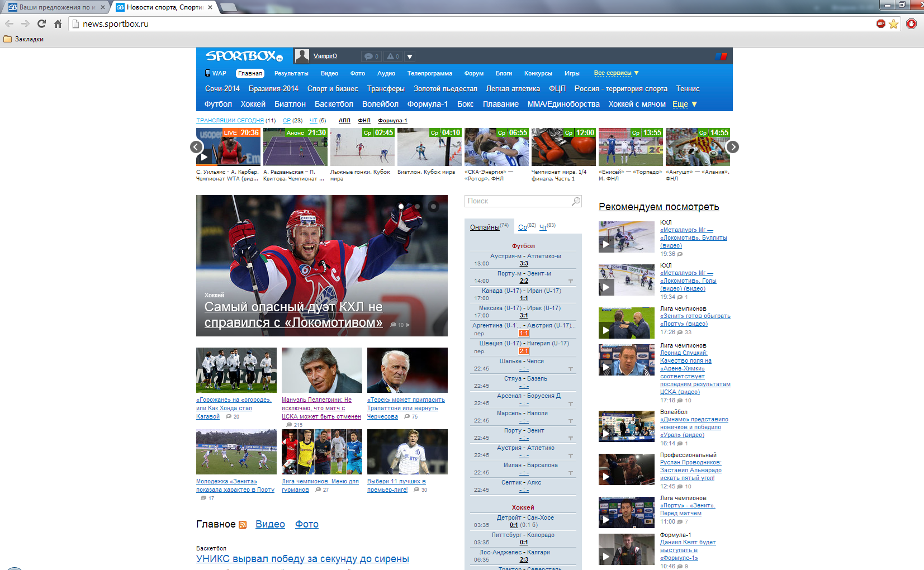Expand the Еще sports dropdown
Viewport: 924px width, 570px height.
click(685, 104)
